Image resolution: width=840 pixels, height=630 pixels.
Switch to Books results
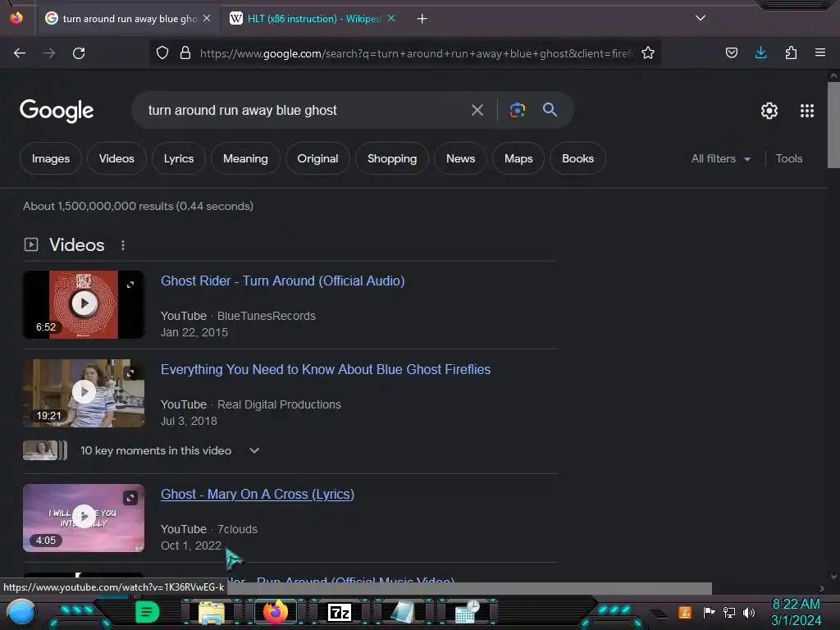coord(578,158)
